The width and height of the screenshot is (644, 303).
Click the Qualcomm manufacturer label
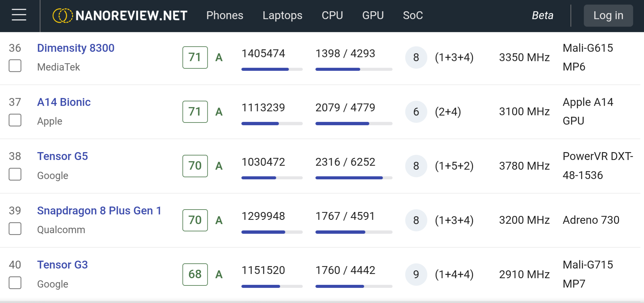tap(61, 230)
